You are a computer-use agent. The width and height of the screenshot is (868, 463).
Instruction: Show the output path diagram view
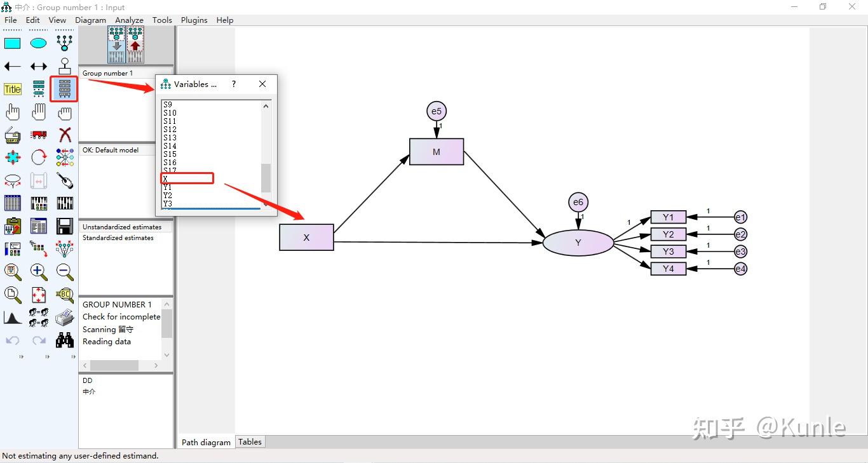pos(135,44)
